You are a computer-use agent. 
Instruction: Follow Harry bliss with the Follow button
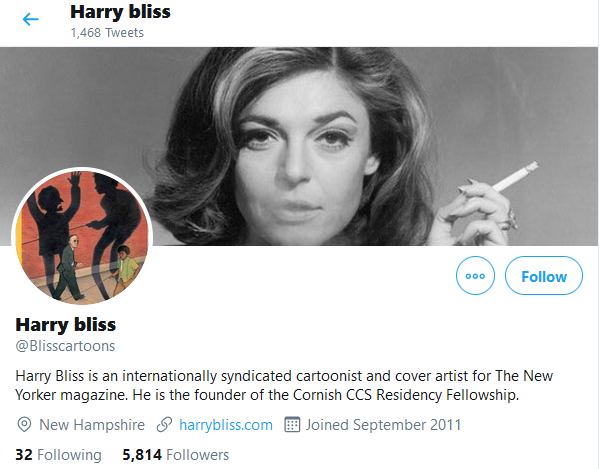tap(543, 276)
